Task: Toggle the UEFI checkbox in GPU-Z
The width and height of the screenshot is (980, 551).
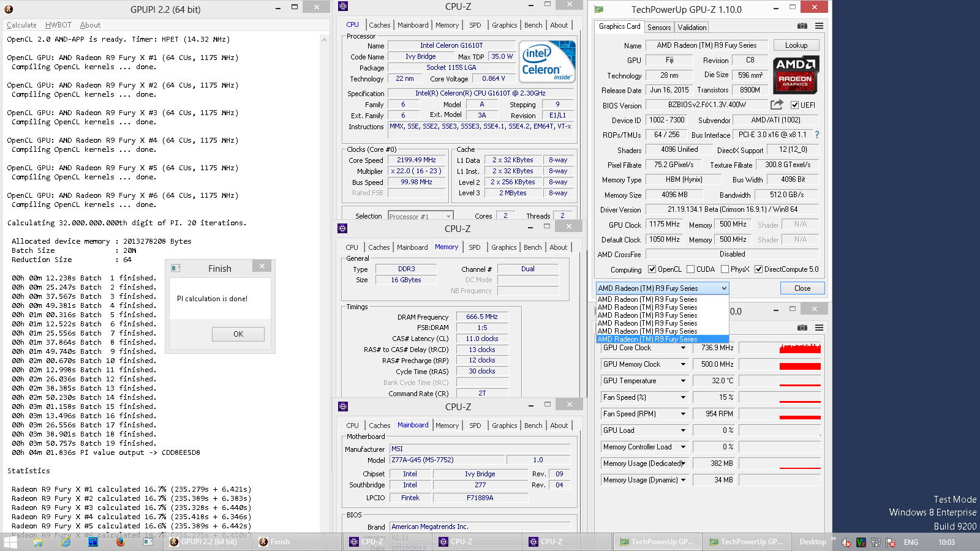Action: tap(794, 105)
